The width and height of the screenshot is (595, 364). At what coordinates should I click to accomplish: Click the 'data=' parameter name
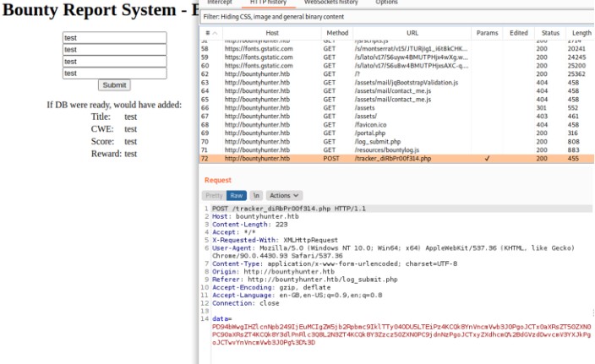coord(221,319)
